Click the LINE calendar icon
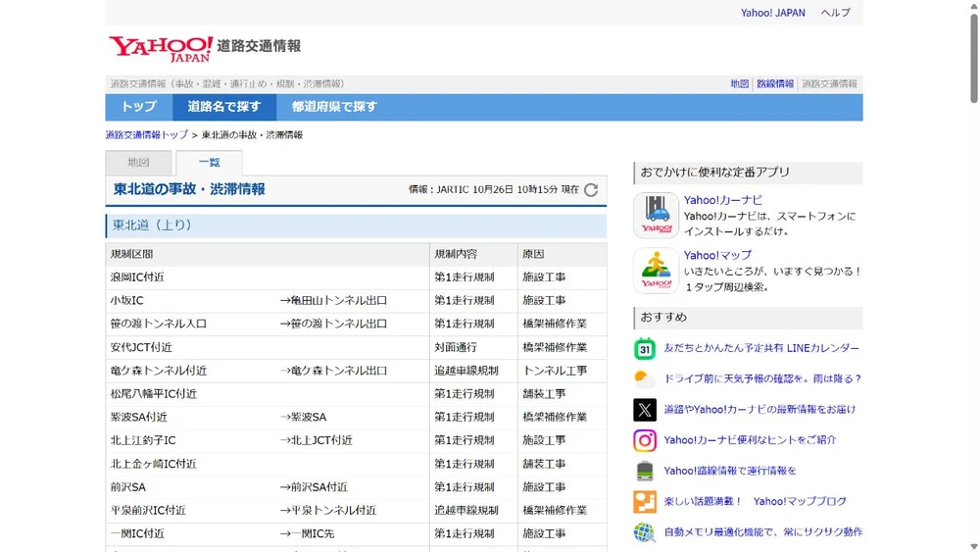Image resolution: width=980 pixels, height=552 pixels. point(645,348)
